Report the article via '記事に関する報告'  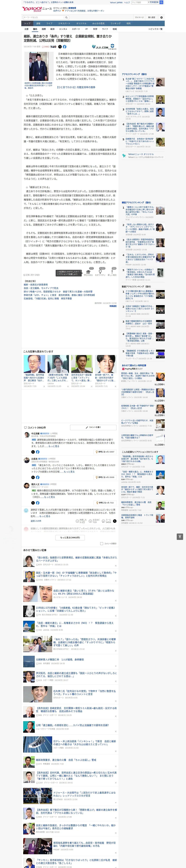pyautogui.click(x=31, y=275)
